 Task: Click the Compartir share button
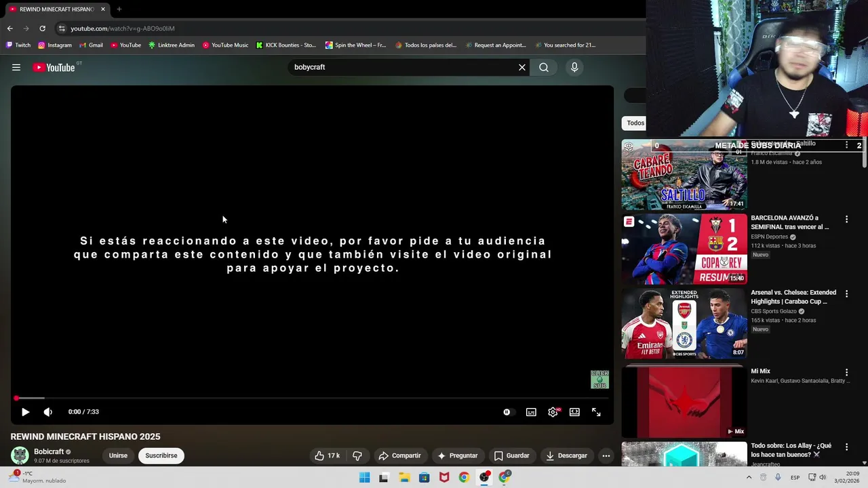tap(399, 455)
